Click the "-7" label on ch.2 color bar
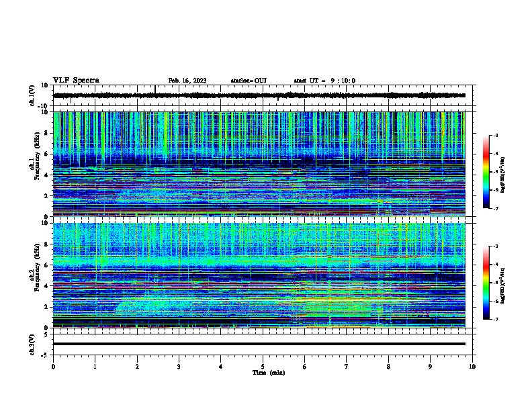532x411 pixels. pyautogui.click(x=496, y=319)
